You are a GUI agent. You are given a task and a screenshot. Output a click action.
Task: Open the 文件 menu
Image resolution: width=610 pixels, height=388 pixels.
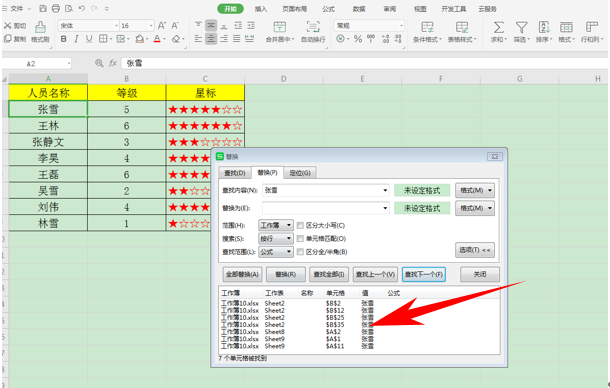coord(16,9)
